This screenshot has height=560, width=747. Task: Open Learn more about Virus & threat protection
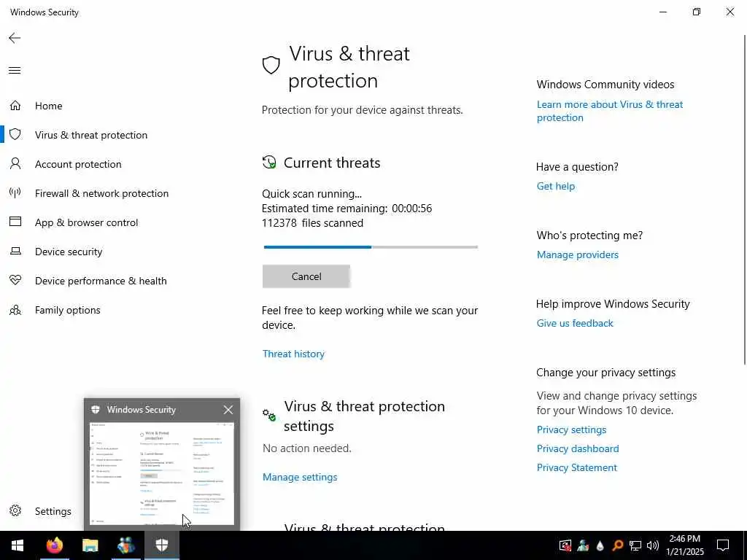click(610, 111)
